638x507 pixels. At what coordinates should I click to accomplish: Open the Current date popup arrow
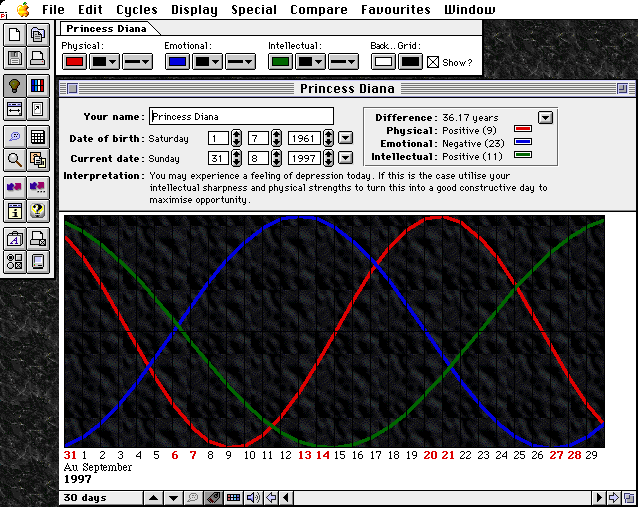pyautogui.click(x=345, y=157)
